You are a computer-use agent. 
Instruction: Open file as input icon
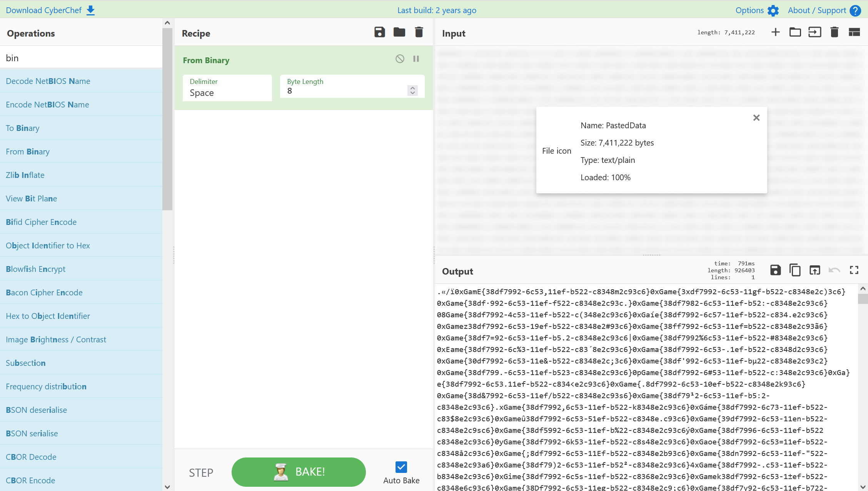(815, 32)
